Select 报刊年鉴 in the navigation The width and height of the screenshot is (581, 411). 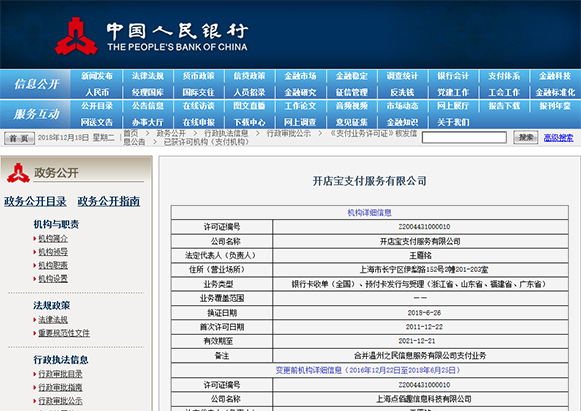(555, 106)
